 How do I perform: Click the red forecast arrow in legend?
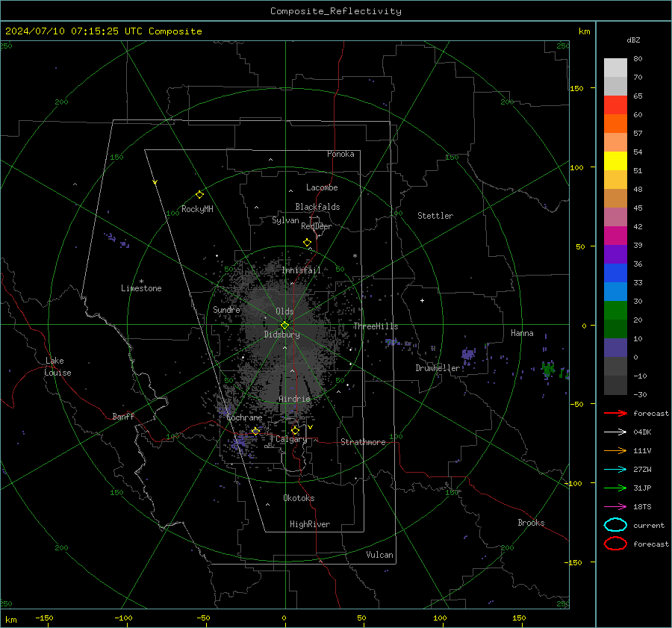[x=615, y=413]
